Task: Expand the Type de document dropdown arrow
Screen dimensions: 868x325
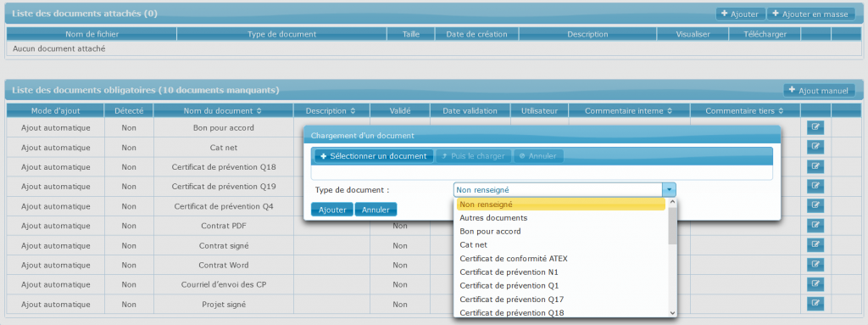Action: tap(670, 190)
